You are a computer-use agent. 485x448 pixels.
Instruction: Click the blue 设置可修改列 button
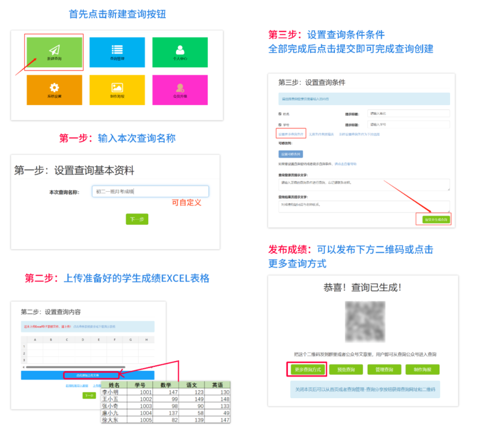point(291,154)
